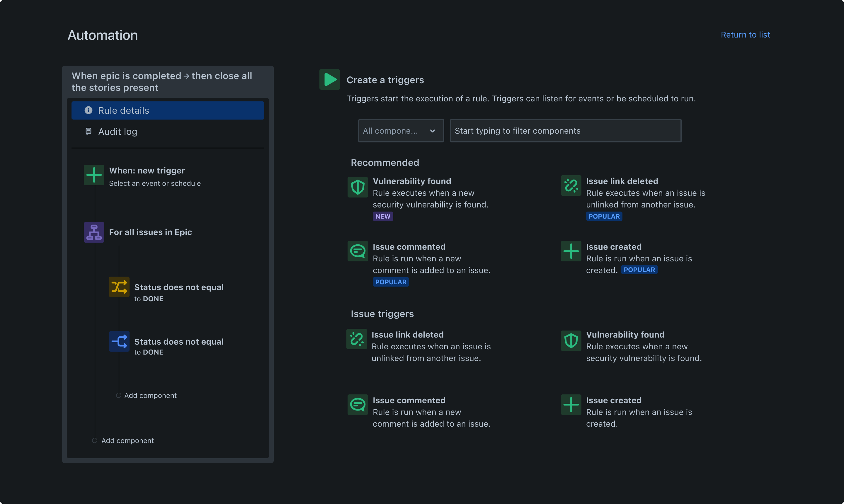Screen dimensions: 844x504
Task: Click Return to List link
Action: coord(746,34)
